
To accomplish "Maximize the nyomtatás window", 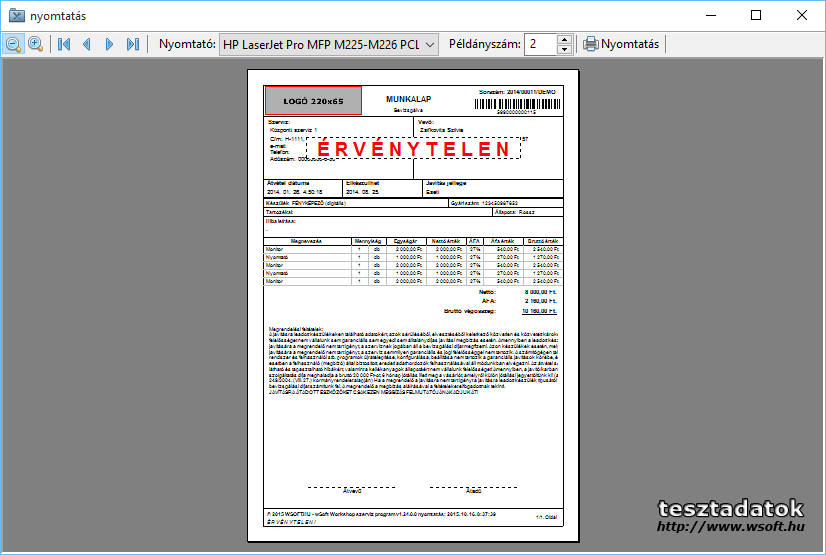I will tap(756, 16).
